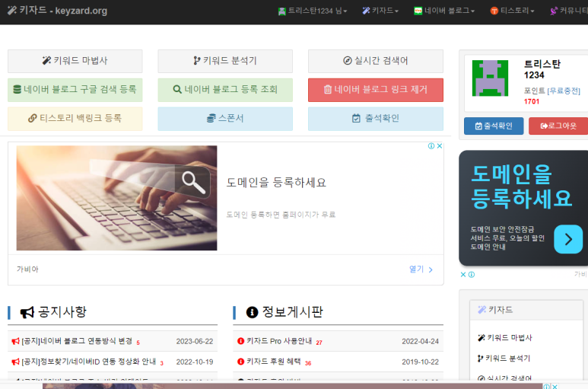Click 네이버 블로그 등록 조회 button
Image resolution: width=588 pixels, height=389 pixels.
[x=225, y=90]
